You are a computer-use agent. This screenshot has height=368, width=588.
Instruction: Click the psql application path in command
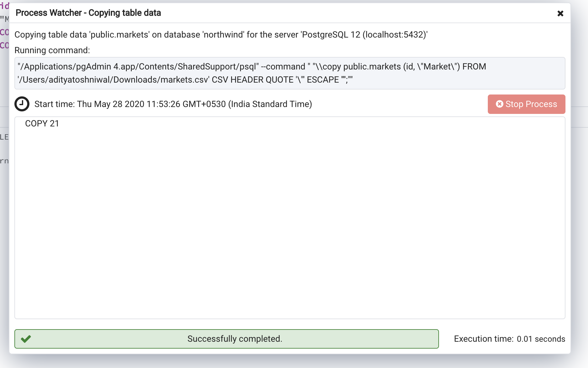point(138,67)
